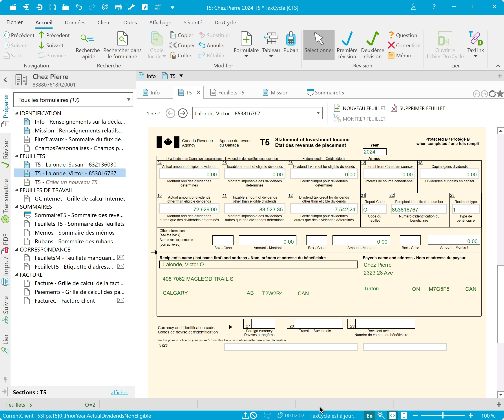This screenshot has height=420, width=504.
Task: Go to next slip with right arrow
Action: (183, 113)
